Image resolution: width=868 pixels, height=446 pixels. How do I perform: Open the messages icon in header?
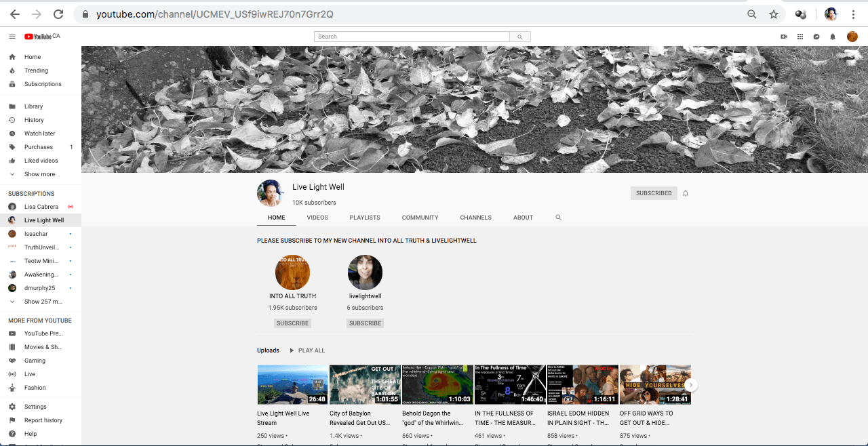point(816,37)
